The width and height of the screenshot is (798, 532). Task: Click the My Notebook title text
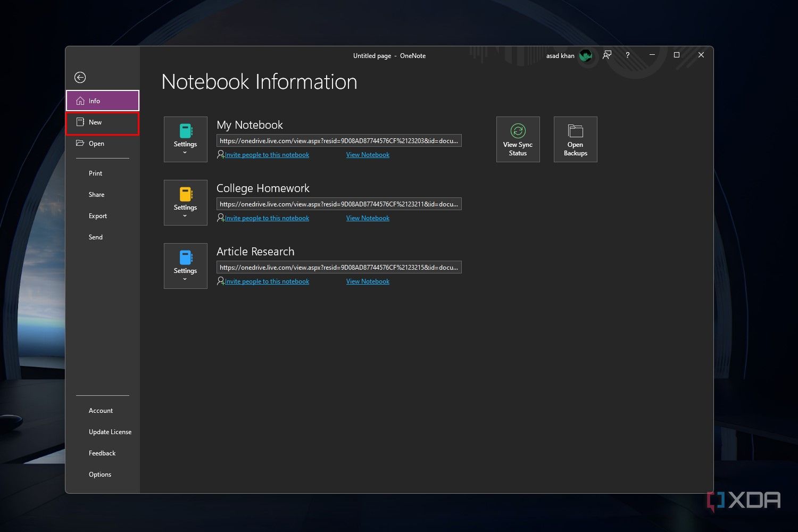[x=250, y=125]
